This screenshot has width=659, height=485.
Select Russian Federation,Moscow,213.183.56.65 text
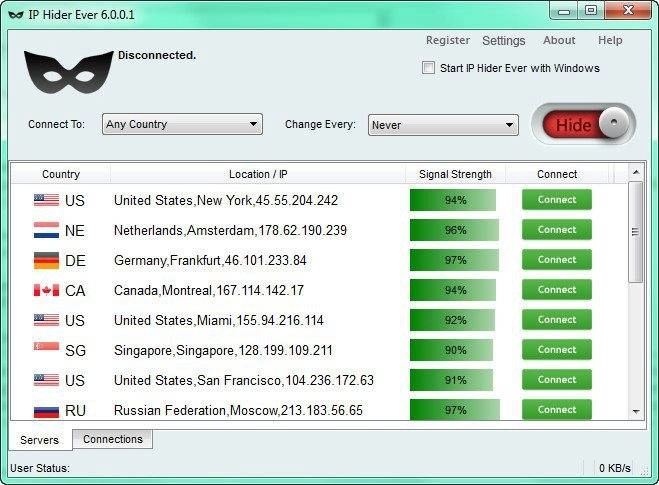238,411
